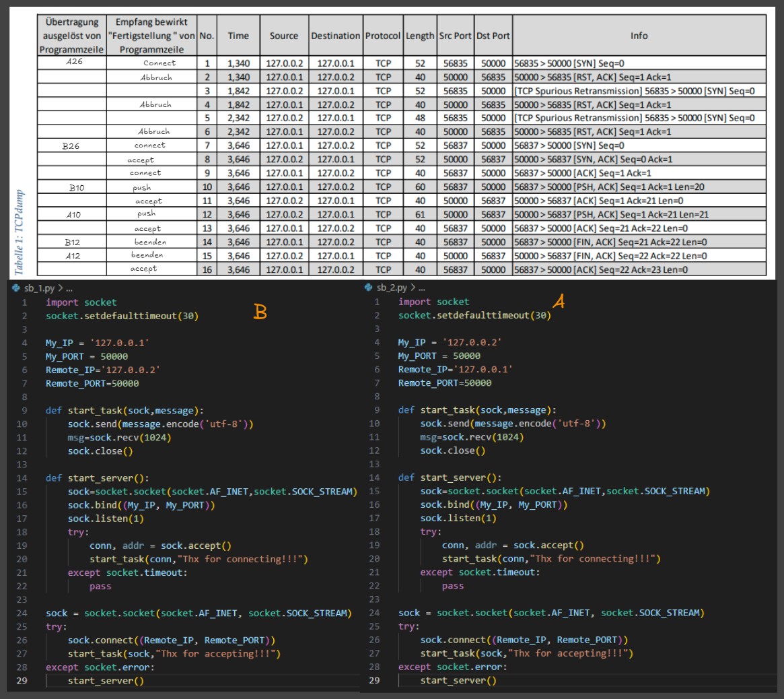This screenshot has width=784, height=699.
Task: Click the 'Dst Port' column header
Action: 493,36
